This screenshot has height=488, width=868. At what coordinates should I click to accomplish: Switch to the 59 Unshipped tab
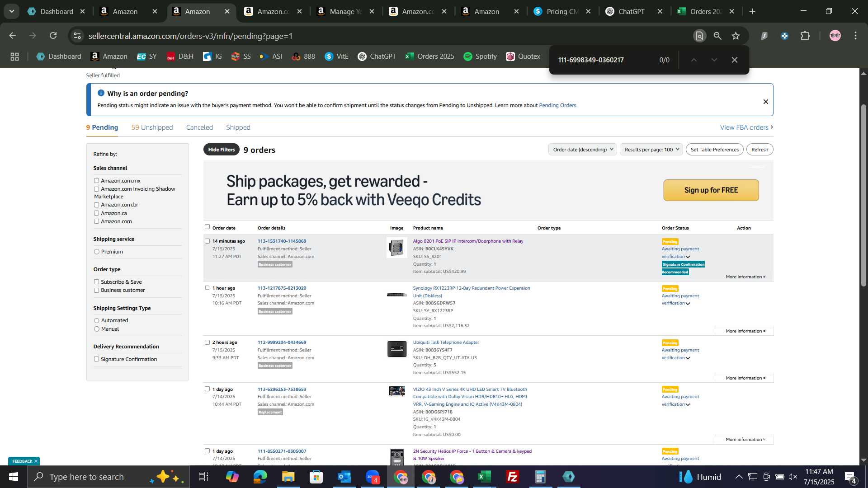pos(152,127)
